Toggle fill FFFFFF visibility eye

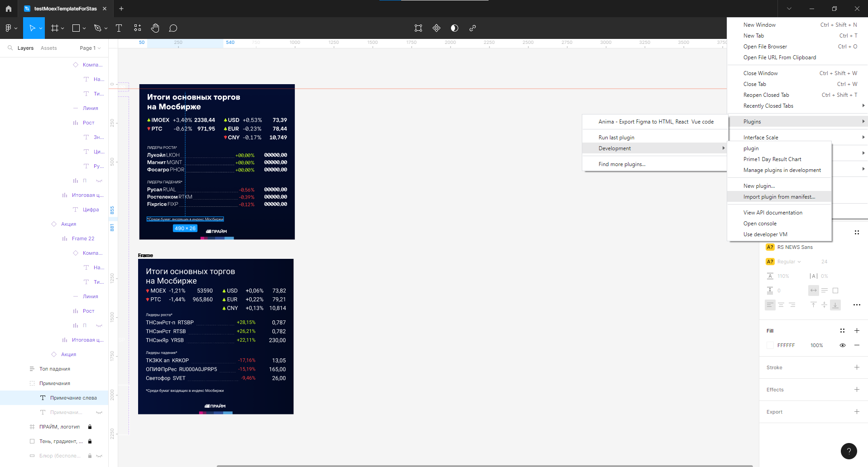843,345
